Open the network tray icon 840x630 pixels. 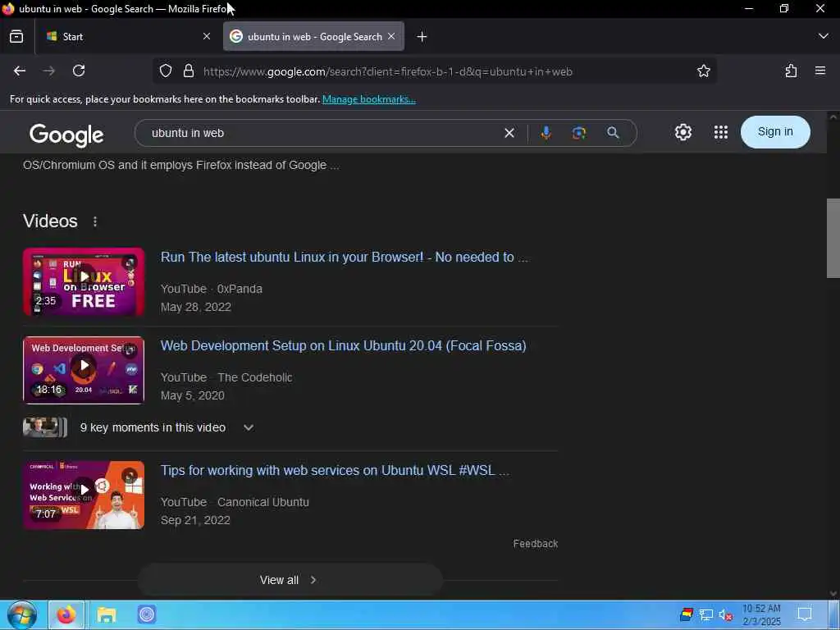pyautogui.click(x=706, y=615)
